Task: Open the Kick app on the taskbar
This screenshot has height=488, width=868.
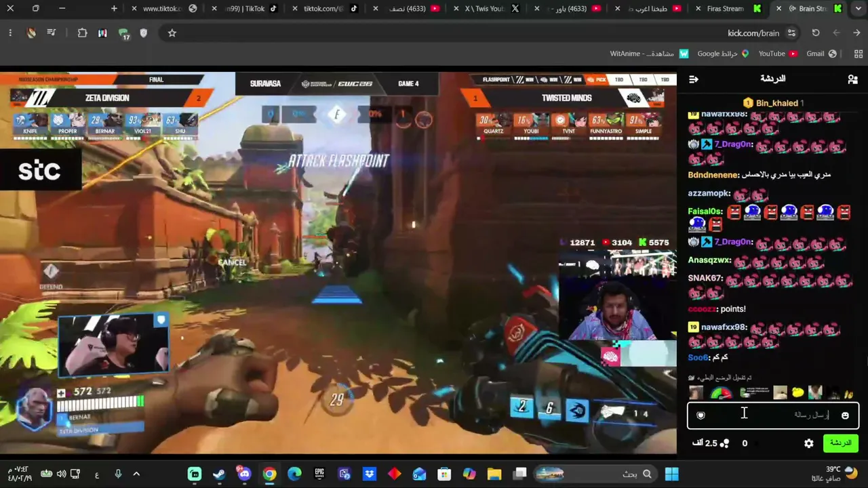Action: tap(195, 474)
